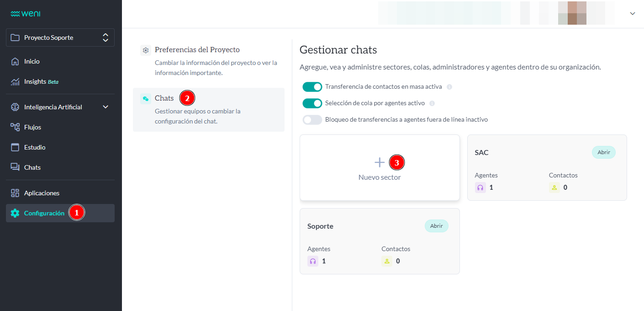This screenshot has height=311, width=644.
Task: Click the Inicio home icon
Action: click(x=15, y=61)
